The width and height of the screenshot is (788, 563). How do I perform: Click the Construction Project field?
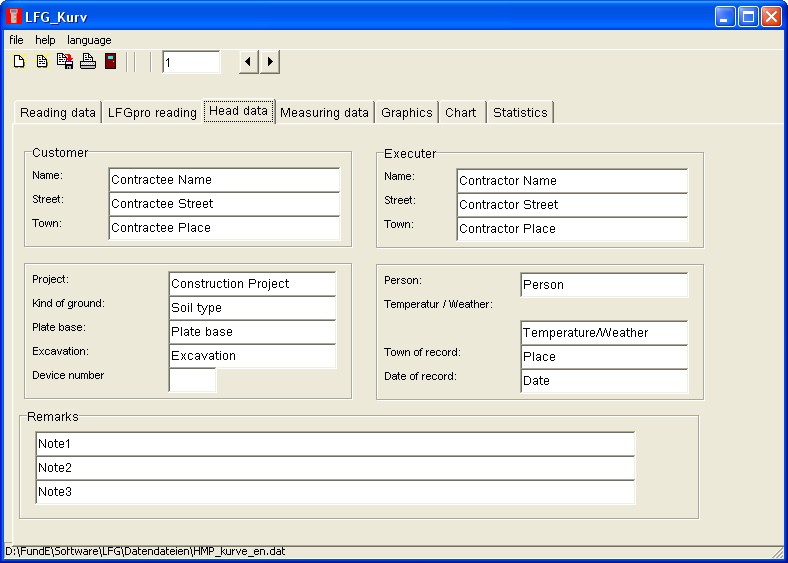(252, 284)
